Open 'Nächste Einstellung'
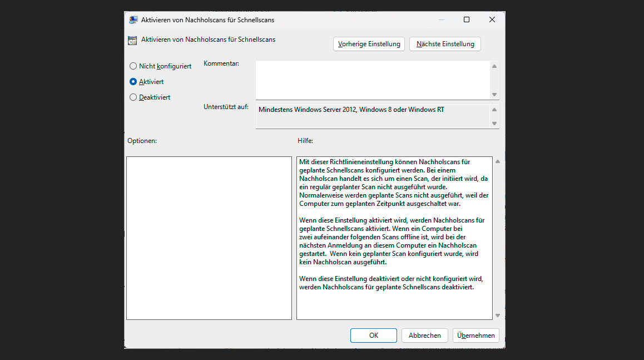This screenshot has height=360, width=644. [x=445, y=44]
